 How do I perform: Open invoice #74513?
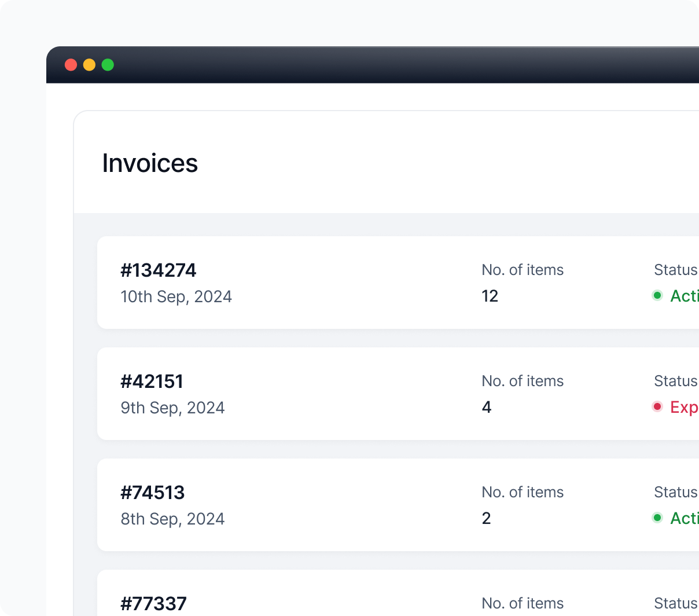(153, 493)
